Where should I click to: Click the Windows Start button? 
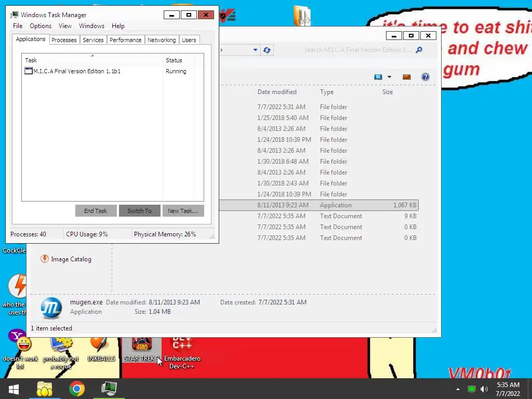(x=14, y=389)
